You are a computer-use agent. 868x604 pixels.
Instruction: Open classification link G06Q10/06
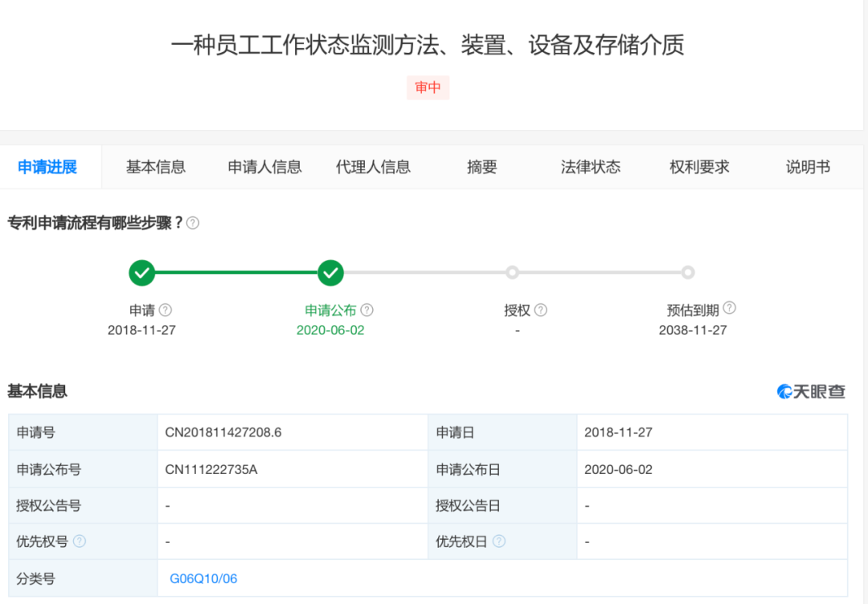(x=203, y=578)
